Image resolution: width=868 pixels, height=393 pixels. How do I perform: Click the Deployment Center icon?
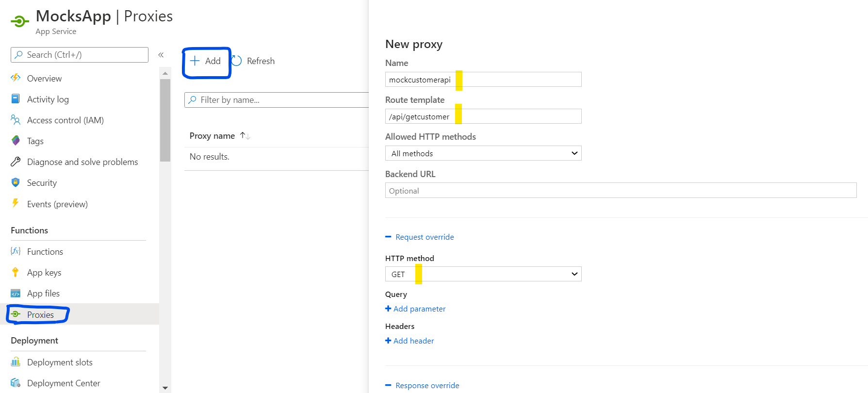click(16, 383)
